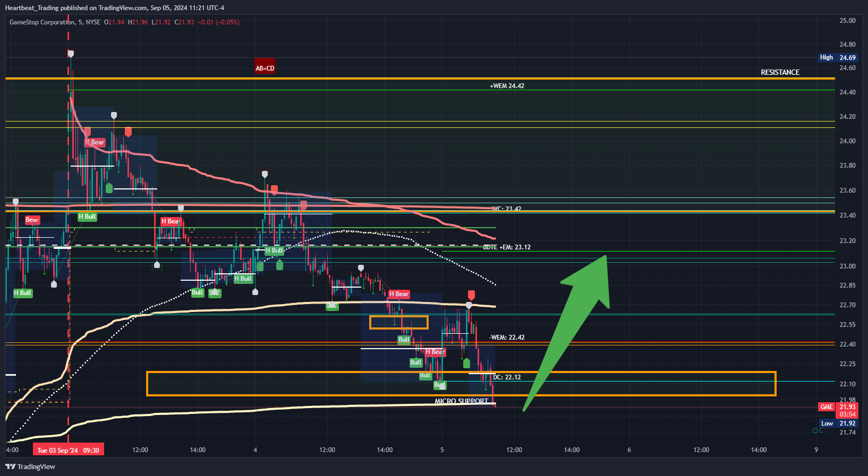Click the DC: 22.12 level label

click(507, 377)
